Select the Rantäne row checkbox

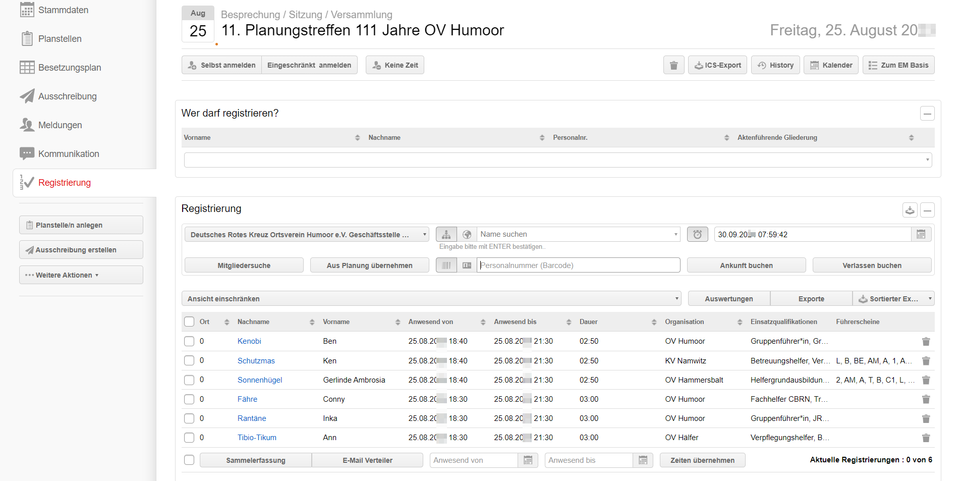(x=189, y=419)
